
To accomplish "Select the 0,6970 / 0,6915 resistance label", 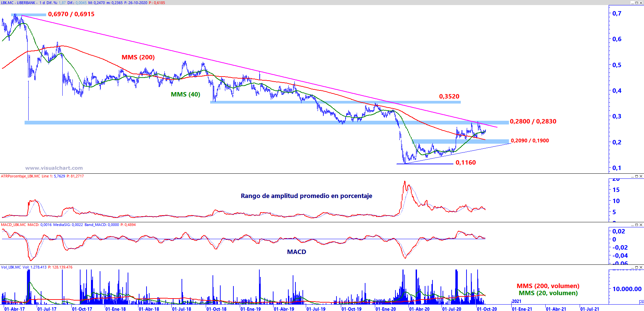I will pos(71,14).
